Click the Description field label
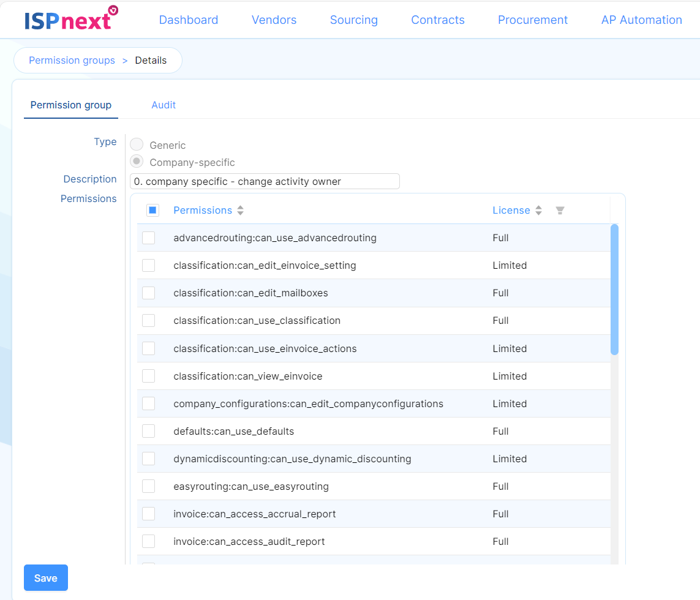Image resolution: width=700 pixels, height=600 pixels. pos(90,179)
